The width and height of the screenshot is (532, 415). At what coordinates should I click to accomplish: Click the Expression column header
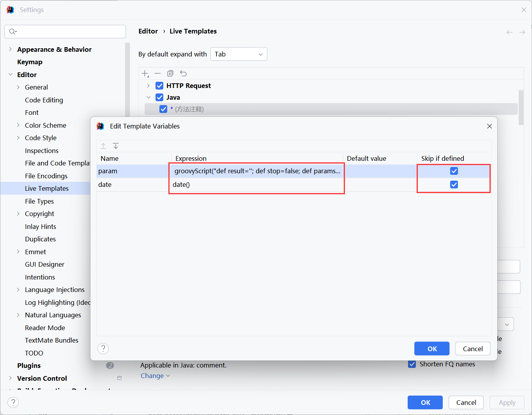(257, 158)
